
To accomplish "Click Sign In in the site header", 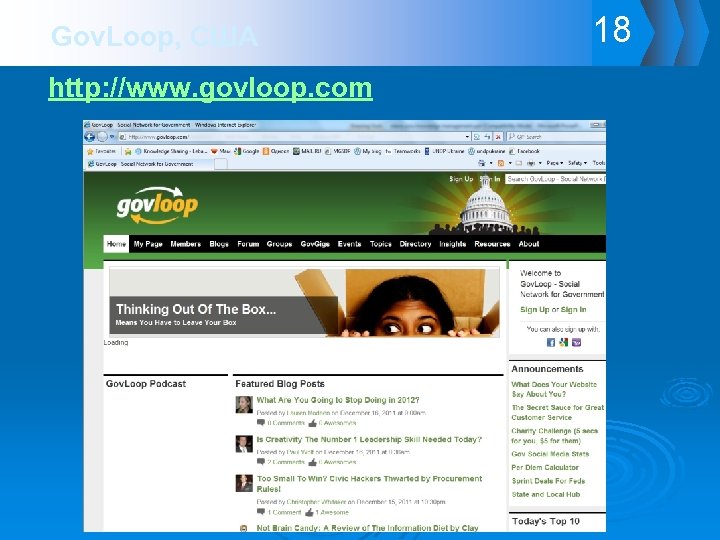I will (490, 179).
